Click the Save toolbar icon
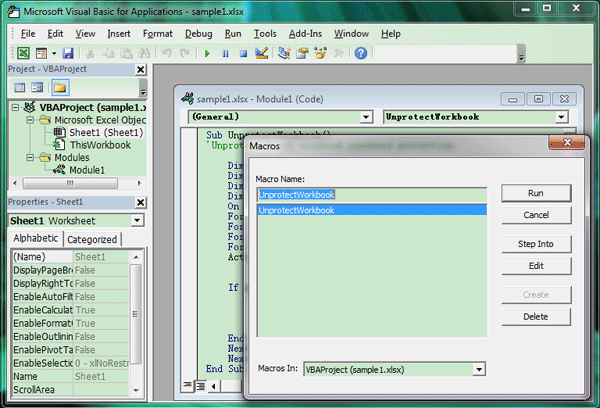Screen dimensions: 600x408 pyautogui.click(x=68, y=53)
